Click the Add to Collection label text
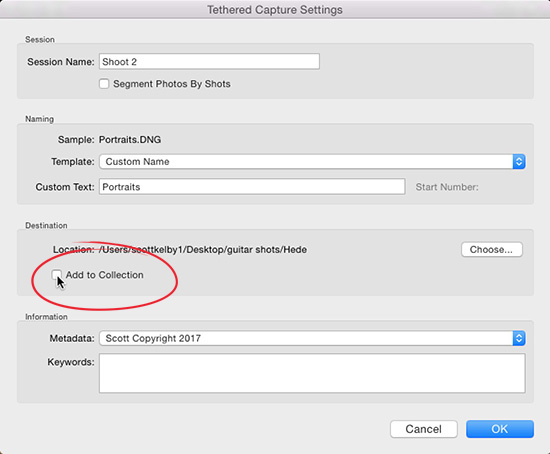The height and width of the screenshot is (454, 550). (x=105, y=275)
